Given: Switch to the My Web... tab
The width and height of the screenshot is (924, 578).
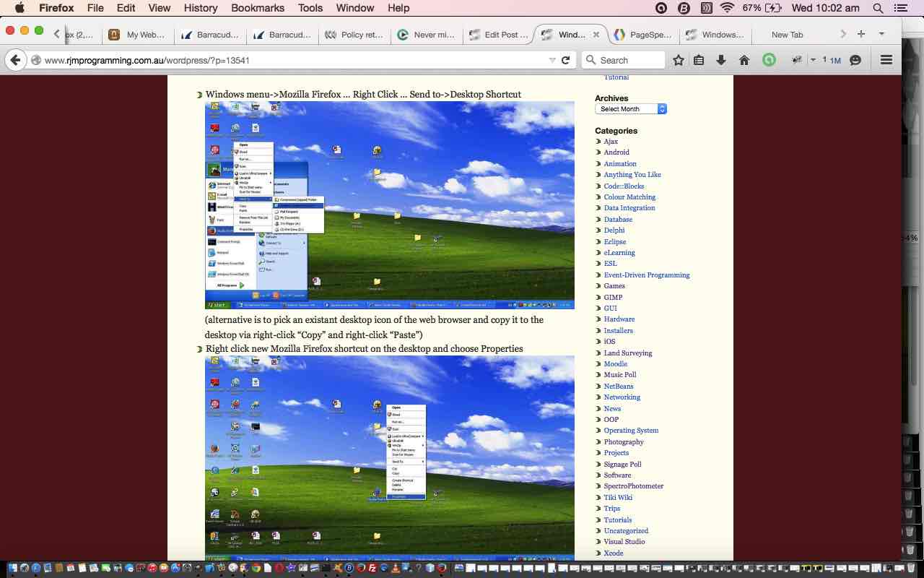Looking at the screenshot, I should pos(137,34).
